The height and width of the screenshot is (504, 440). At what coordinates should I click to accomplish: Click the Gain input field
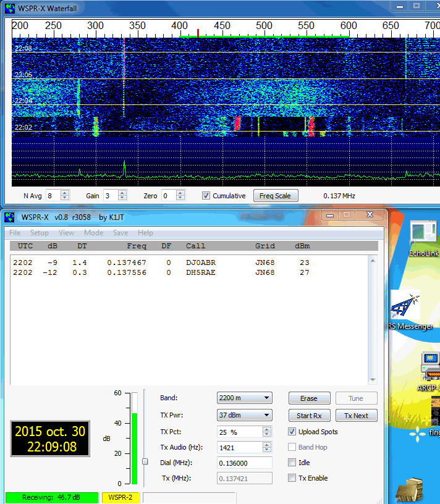(x=111, y=195)
